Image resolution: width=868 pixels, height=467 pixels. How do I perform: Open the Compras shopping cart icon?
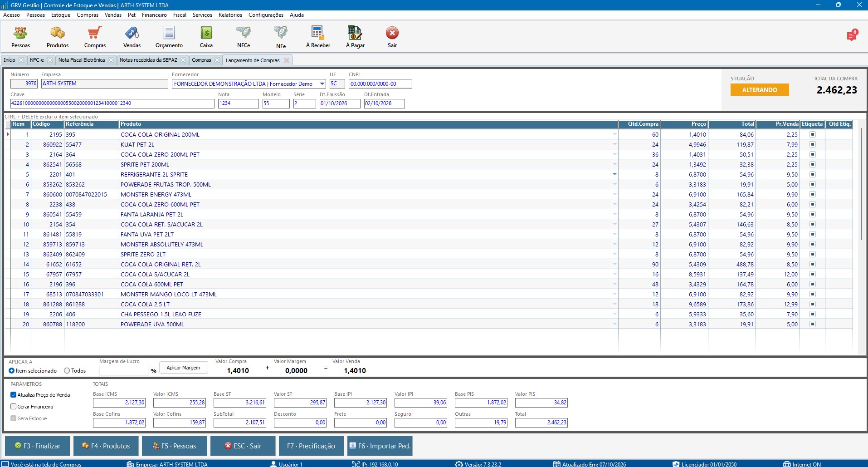[x=95, y=37]
